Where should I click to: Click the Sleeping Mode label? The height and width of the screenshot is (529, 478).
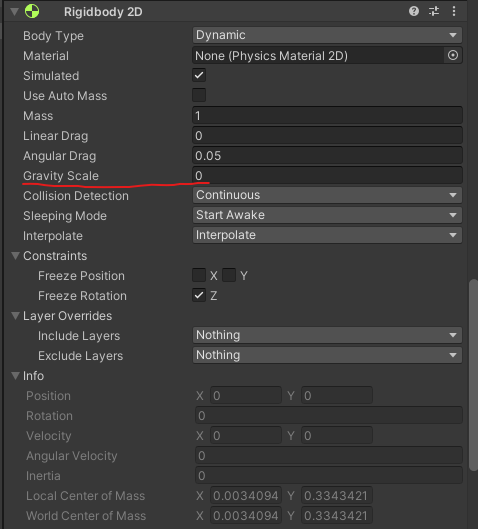(x=65, y=216)
